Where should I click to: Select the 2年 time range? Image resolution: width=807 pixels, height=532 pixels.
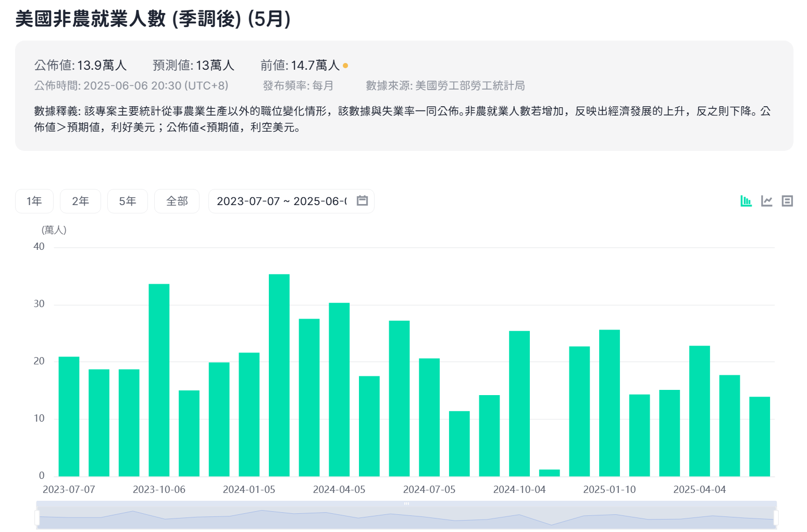click(x=80, y=201)
